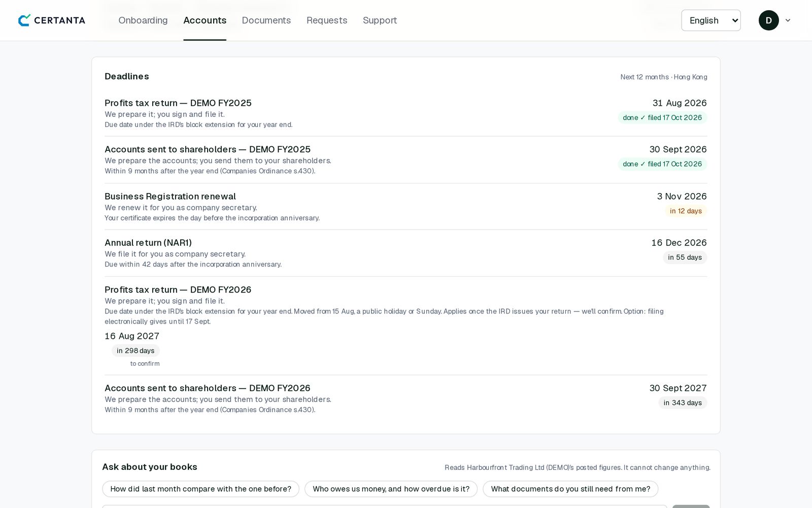Go to the Onboarding tab
The width and height of the screenshot is (812, 508).
(x=143, y=20)
